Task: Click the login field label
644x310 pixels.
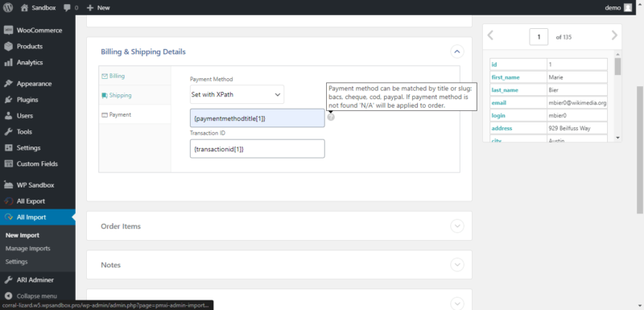Action: click(x=498, y=115)
